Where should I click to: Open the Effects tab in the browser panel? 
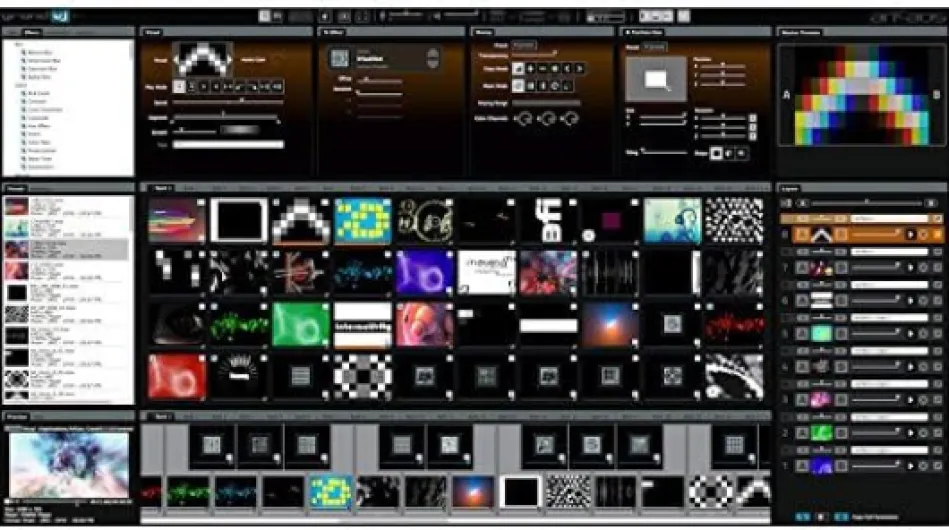coord(31,32)
